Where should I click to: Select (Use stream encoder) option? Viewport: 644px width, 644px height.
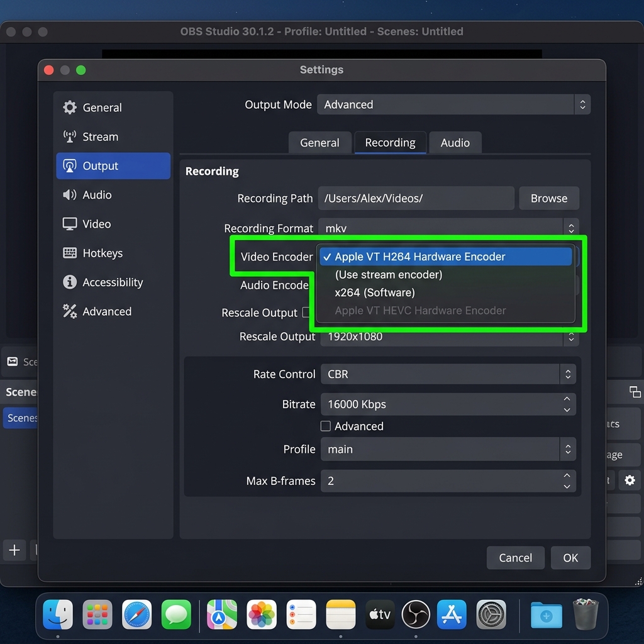(x=446, y=274)
